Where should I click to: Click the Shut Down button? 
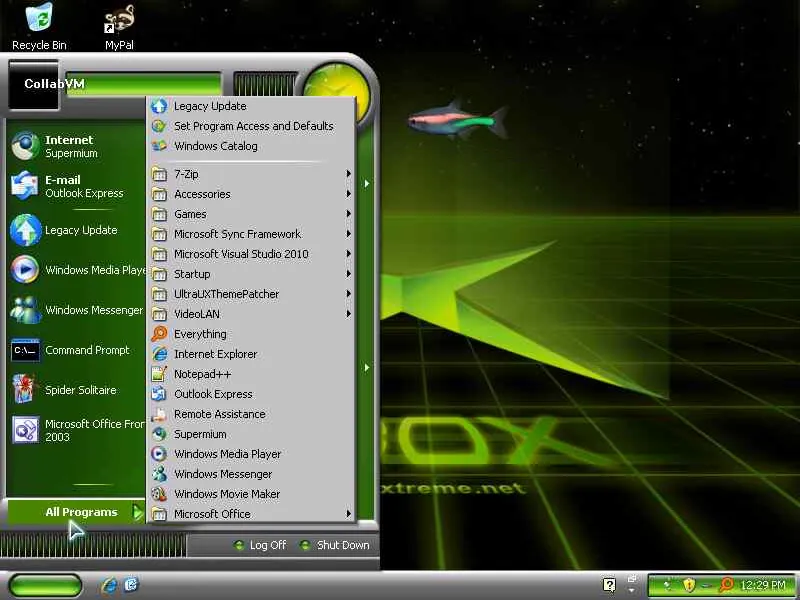coord(335,545)
